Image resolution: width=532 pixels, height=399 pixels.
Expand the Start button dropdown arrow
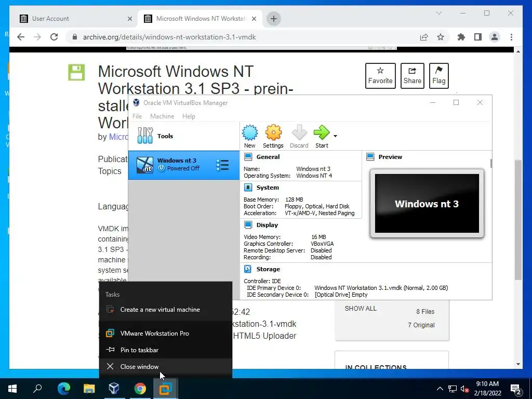click(x=335, y=136)
